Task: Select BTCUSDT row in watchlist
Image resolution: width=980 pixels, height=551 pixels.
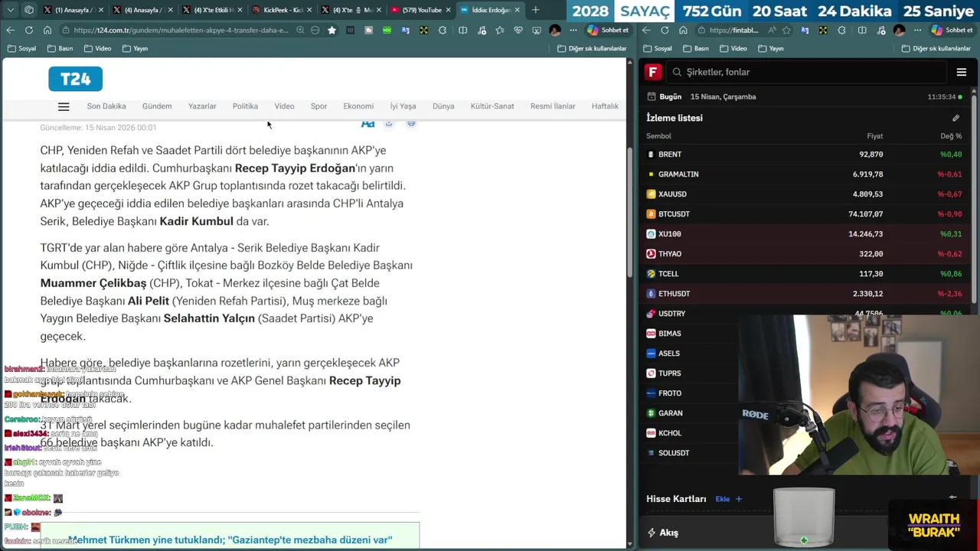Action: click(804, 214)
